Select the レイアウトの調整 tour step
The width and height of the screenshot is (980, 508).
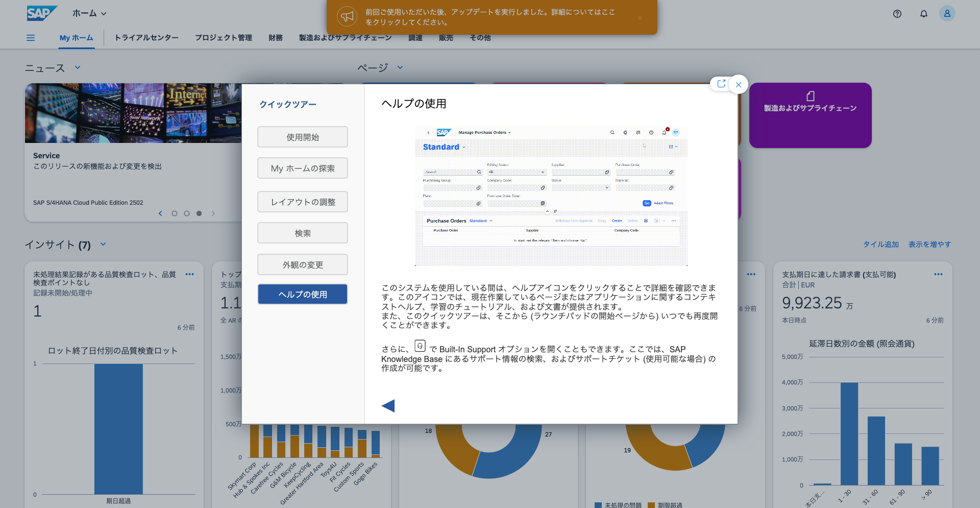(x=303, y=202)
